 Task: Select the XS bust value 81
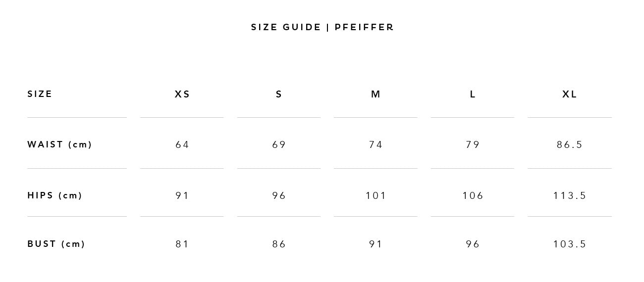pyautogui.click(x=182, y=244)
